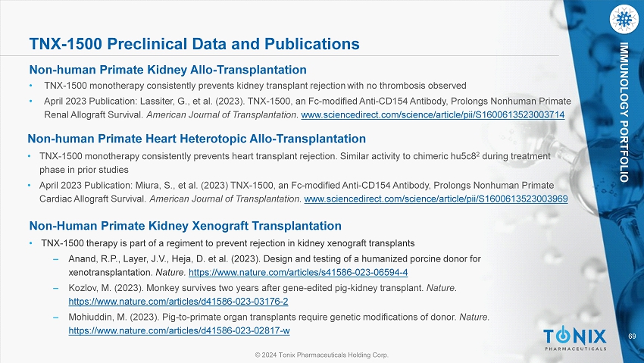Open the ScienceDirect link ending in 3003714
The image size is (644, 363).
click(433, 114)
